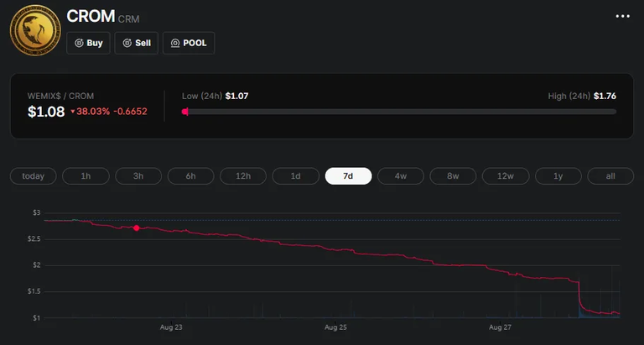The height and width of the screenshot is (345, 644).
Task: Click the $2 axis label
Action: click(37, 265)
